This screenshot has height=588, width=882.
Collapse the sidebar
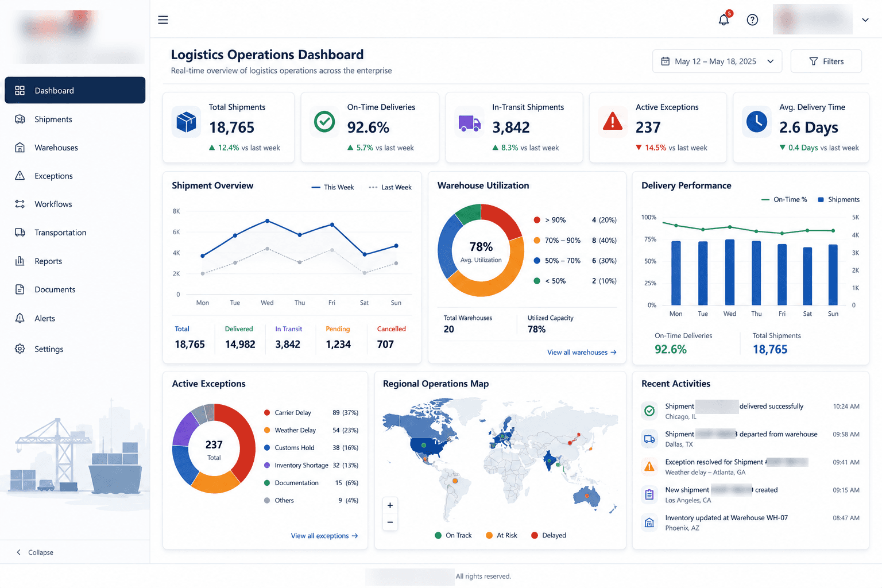pyautogui.click(x=34, y=552)
